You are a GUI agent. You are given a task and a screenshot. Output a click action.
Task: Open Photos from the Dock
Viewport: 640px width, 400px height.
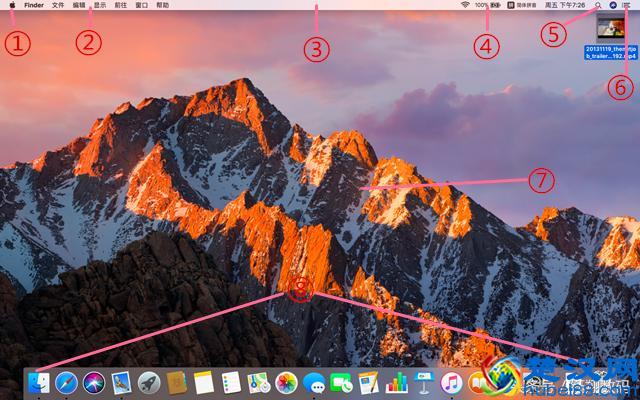(286, 383)
